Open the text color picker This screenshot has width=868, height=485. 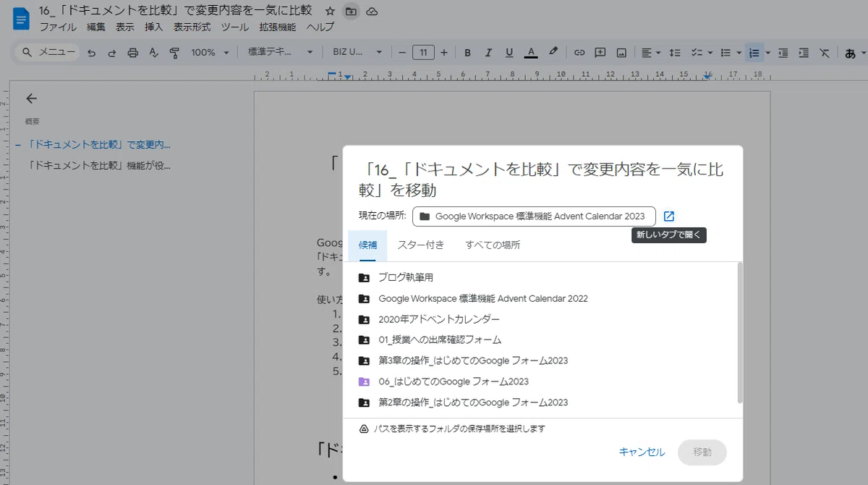point(531,52)
